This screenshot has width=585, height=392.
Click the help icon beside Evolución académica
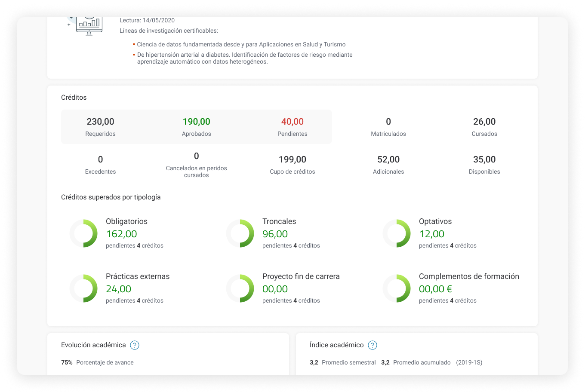click(x=135, y=345)
